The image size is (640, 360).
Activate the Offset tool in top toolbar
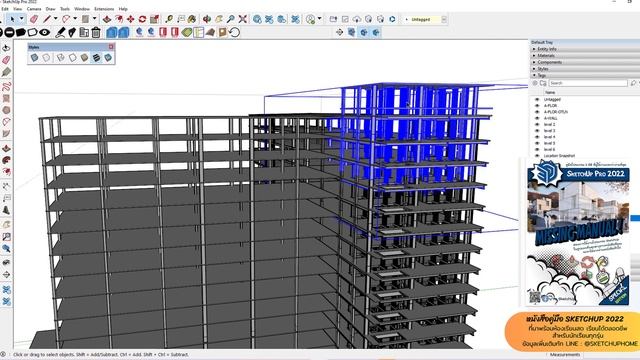119,19
